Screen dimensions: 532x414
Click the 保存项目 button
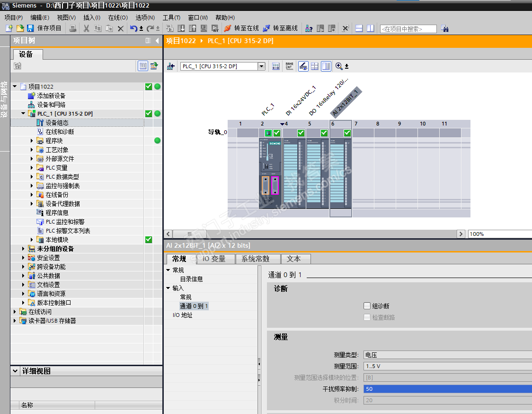(x=44, y=28)
